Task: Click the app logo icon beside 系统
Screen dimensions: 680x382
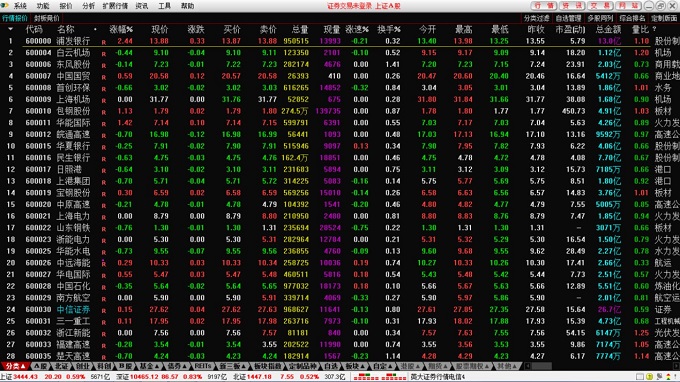Action: (5, 6)
